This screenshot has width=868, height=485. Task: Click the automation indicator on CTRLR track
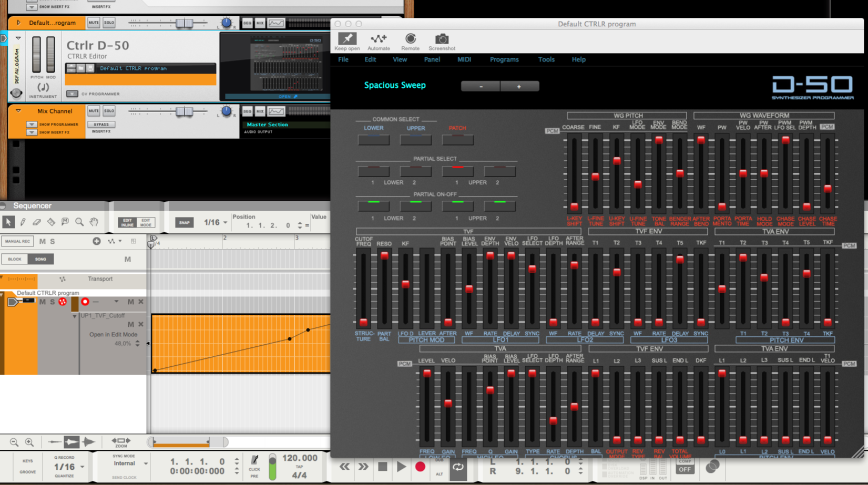click(x=63, y=302)
